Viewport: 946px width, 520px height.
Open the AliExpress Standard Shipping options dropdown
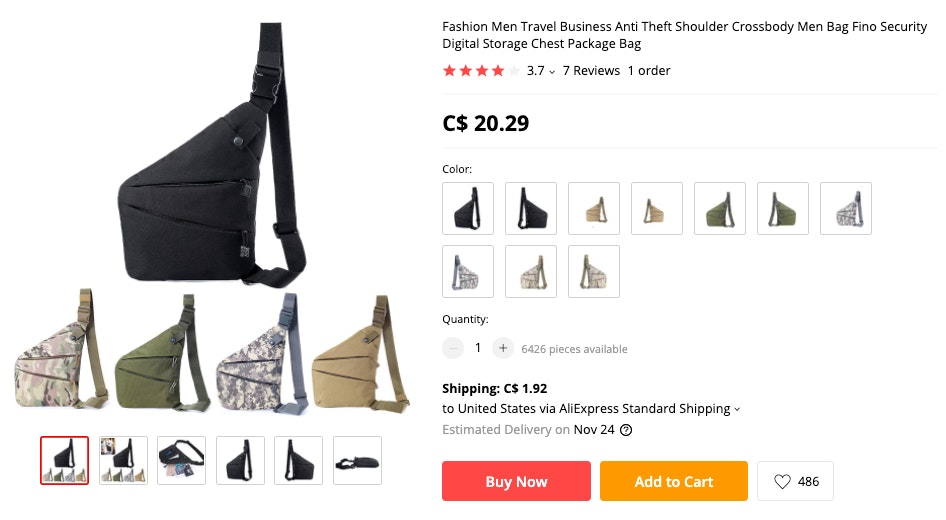click(737, 409)
